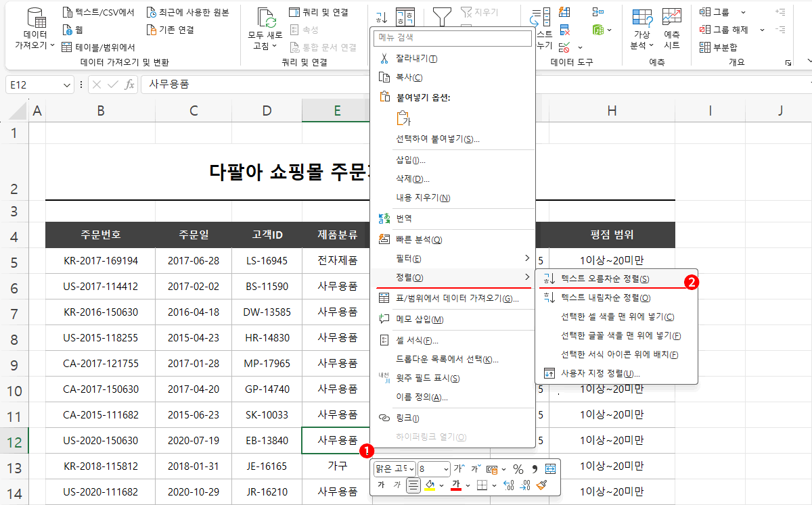Click Define Name (이름 정의)
Image resolution: width=812 pixels, height=505 pixels.
(x=454, y=397)
